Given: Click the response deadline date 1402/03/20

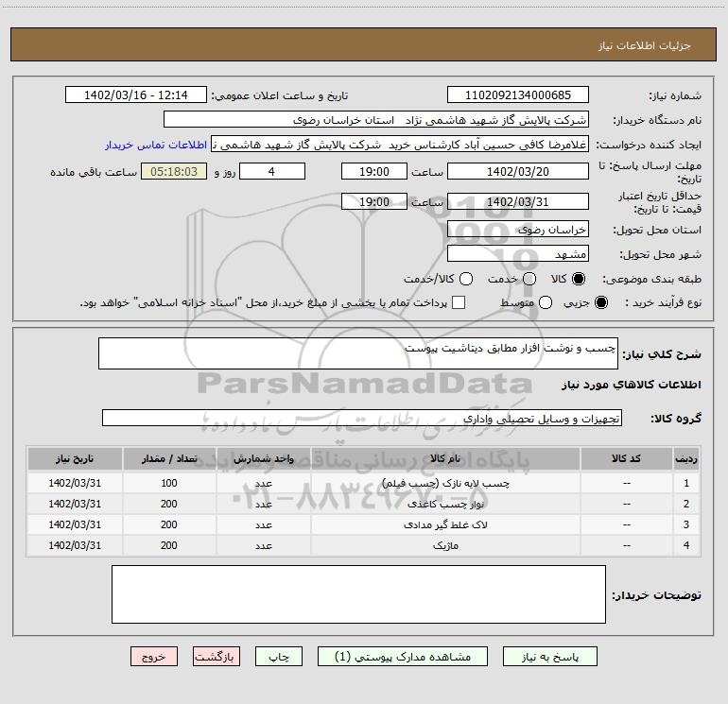Looking at the screenshot, I should [518, 172].
